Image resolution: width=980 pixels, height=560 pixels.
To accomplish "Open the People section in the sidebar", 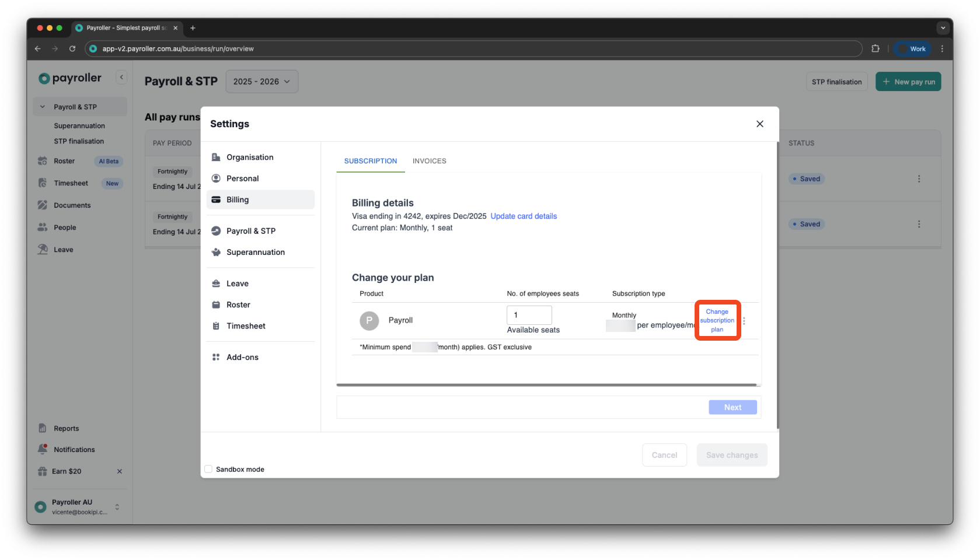I will [64, 227].
